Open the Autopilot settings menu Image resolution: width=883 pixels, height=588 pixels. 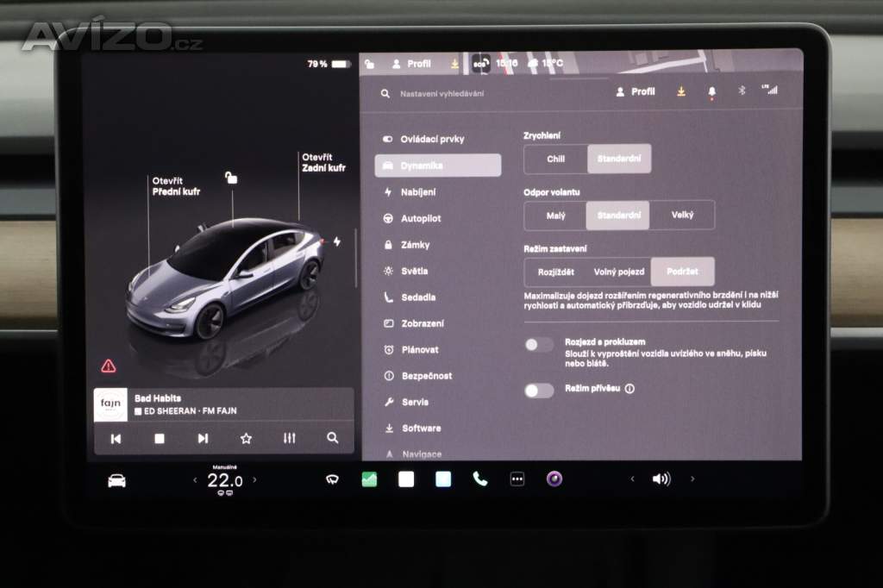pyautogui.click(x=421, y=219)
